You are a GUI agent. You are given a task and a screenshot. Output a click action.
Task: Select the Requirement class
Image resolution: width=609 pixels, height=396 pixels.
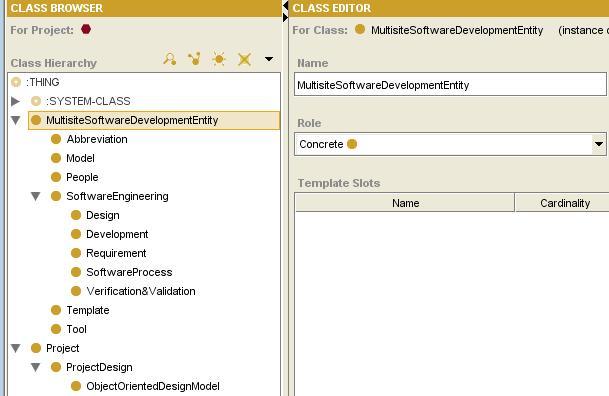(116, 254)
